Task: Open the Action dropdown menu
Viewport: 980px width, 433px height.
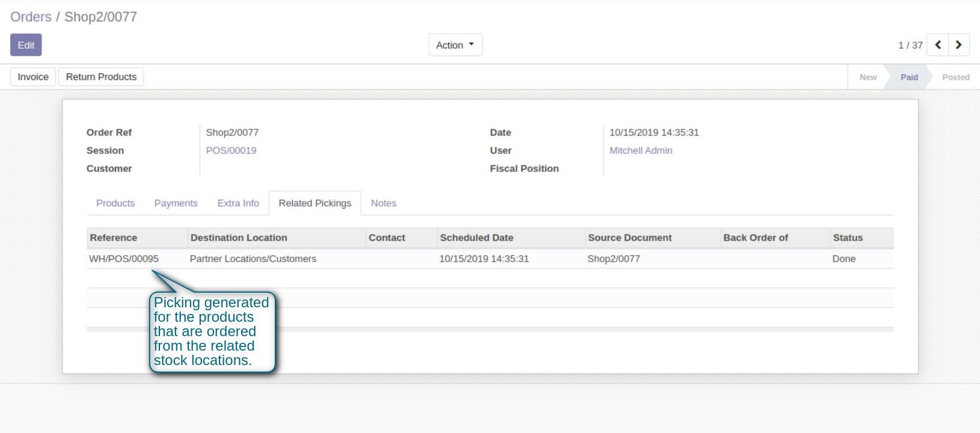Action: [x=455, y=45]
